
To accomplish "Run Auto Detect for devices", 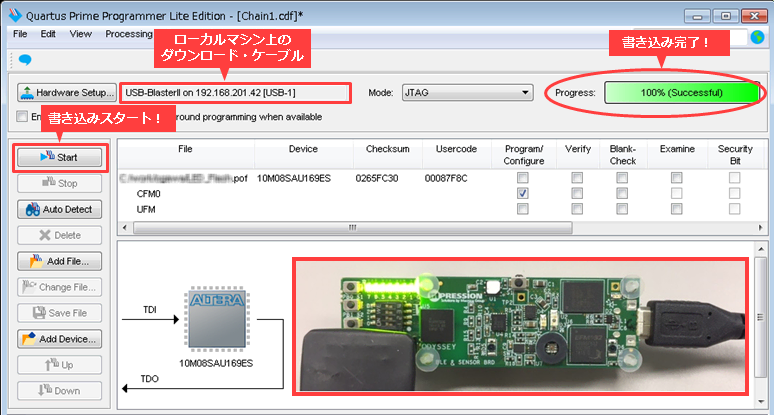I will pos(60,209).
